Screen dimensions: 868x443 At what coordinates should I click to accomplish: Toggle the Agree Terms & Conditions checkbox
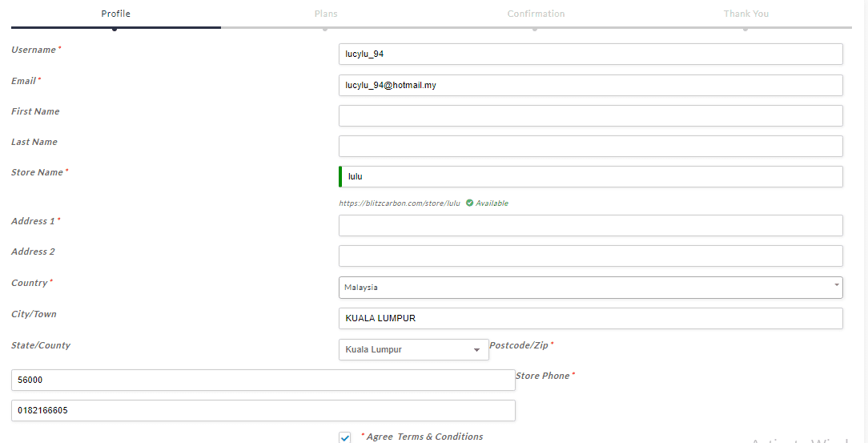point(345,437)
